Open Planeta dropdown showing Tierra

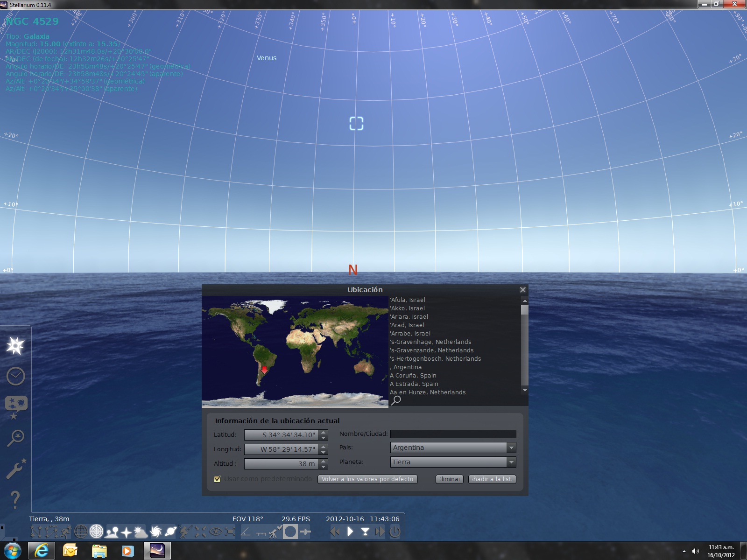[x=453, y=462]
